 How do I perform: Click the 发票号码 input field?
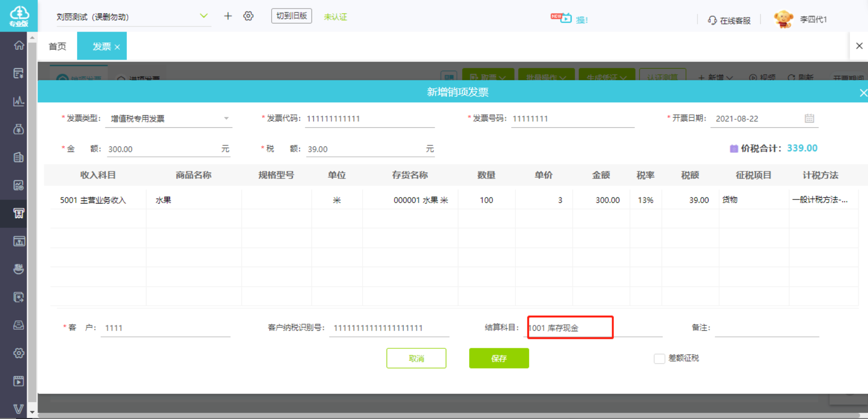tap(573, 119)
